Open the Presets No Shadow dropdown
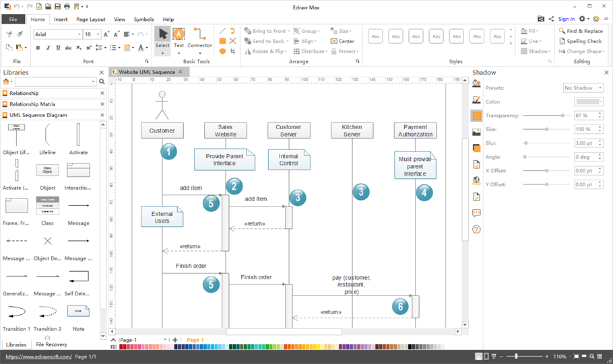 (x=583, y=88)
